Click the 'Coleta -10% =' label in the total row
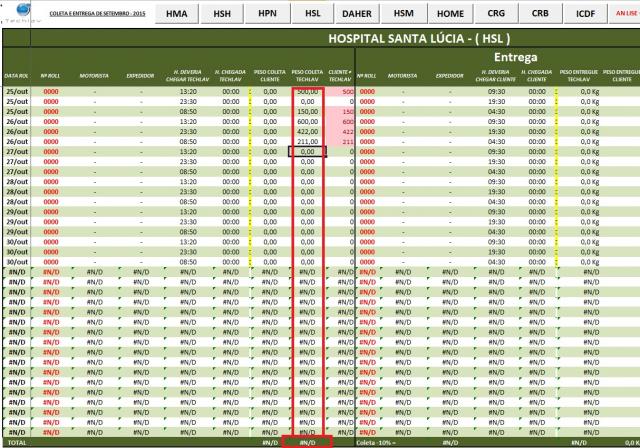The image size is (640, 448). point(374,443)
